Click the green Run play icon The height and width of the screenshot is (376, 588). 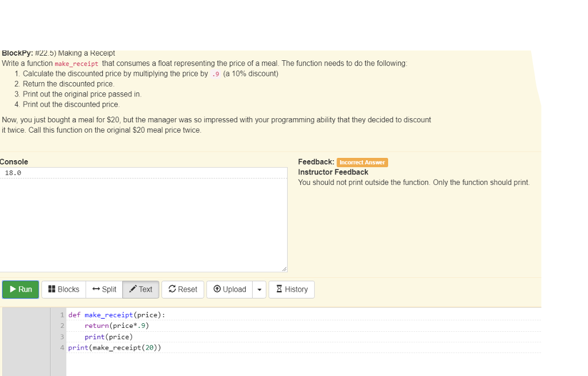coord(13,289)
